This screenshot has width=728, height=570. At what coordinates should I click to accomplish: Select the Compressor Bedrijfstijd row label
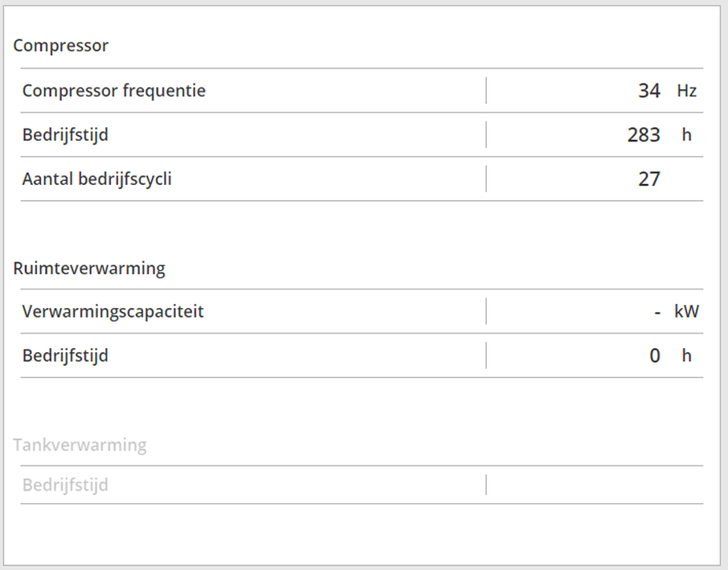(65, 135)
